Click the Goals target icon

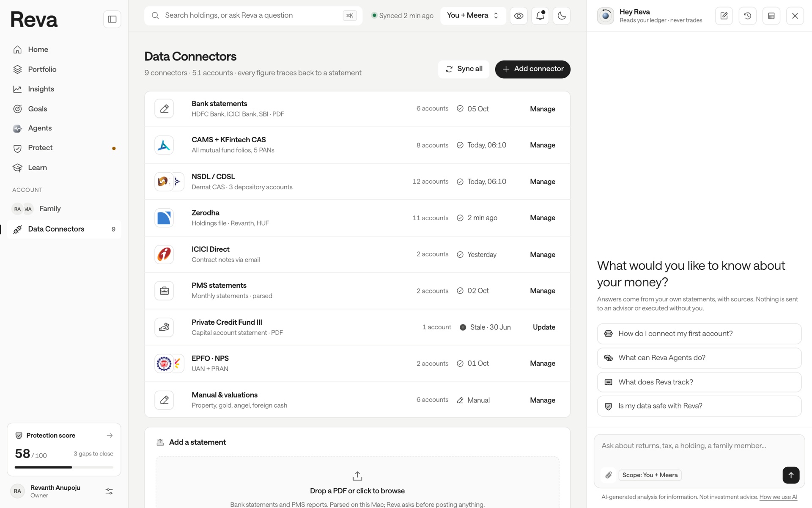(17, 109)
